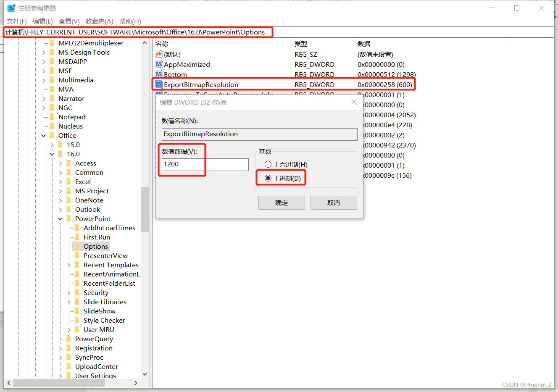Select the 十进制(D) decimal radio button

(x=268, y=178)
